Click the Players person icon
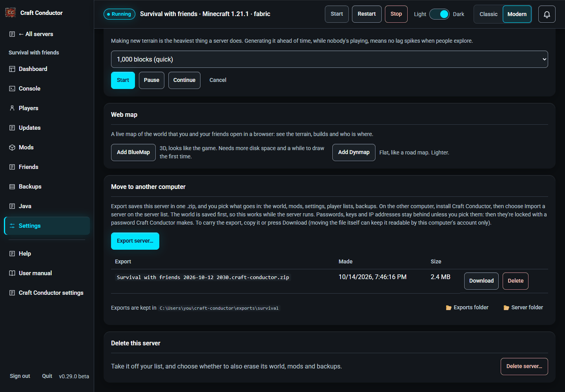 pos(12,108)
